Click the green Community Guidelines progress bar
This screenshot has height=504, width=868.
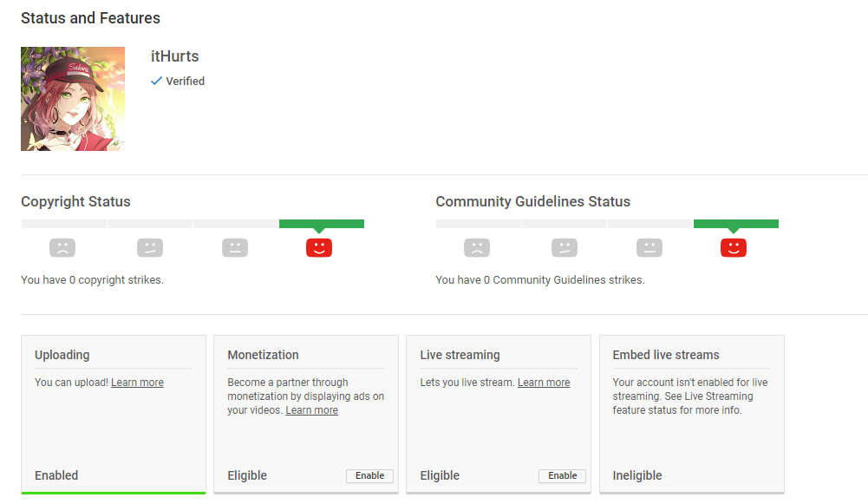coord(736,224)
